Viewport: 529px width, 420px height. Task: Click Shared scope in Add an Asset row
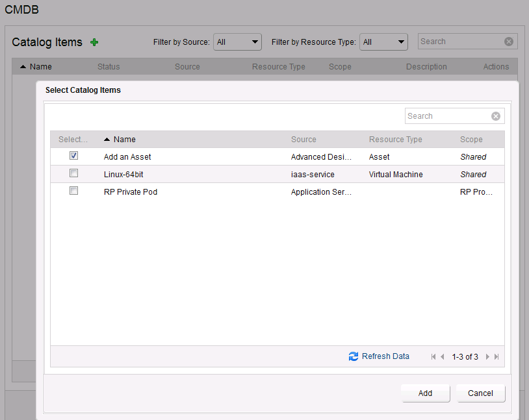[x=473, y=156]
